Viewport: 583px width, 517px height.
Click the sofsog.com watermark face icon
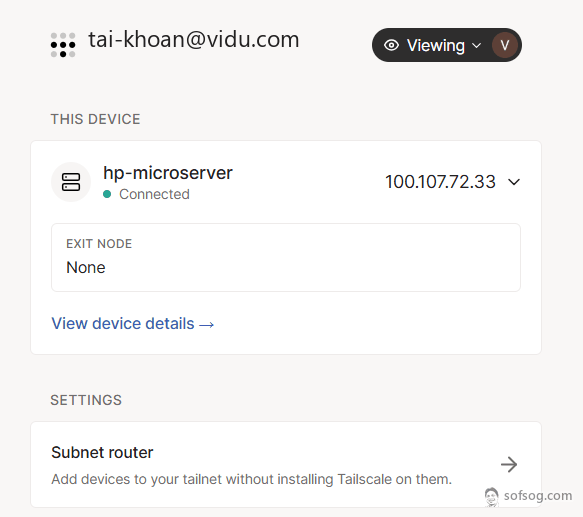click(491, 497)
